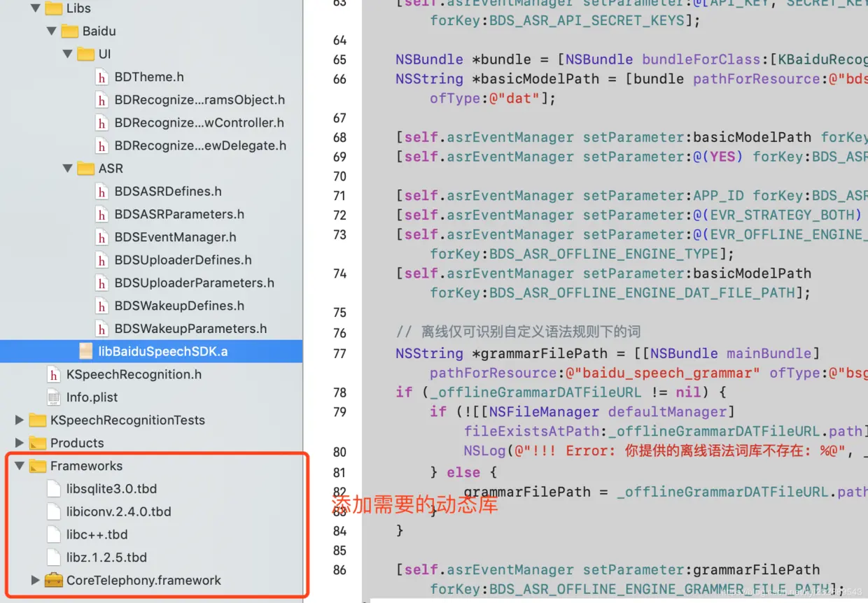Click header icon of BDSWakeupDefines.h
This screenshot has height=603, width=868.
pos(102,306)
